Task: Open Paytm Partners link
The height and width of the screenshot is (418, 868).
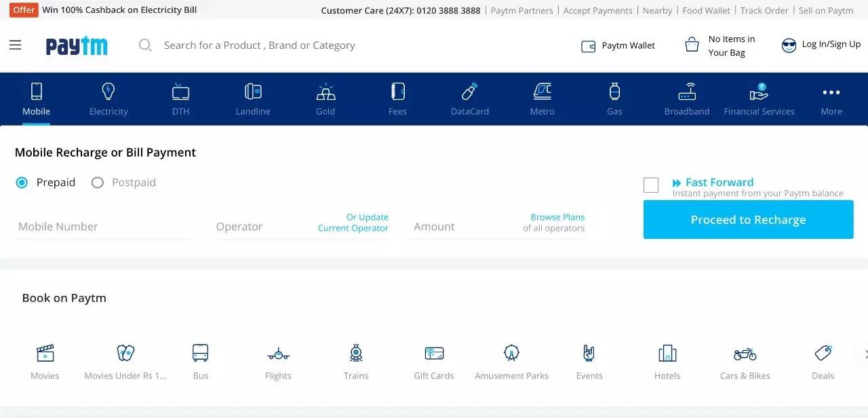Action: coord(522,10)
